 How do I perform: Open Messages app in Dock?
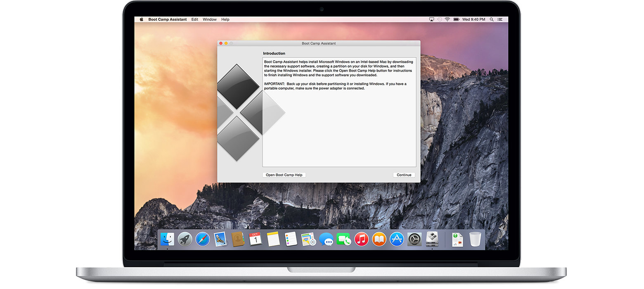[x=326, y=239]
